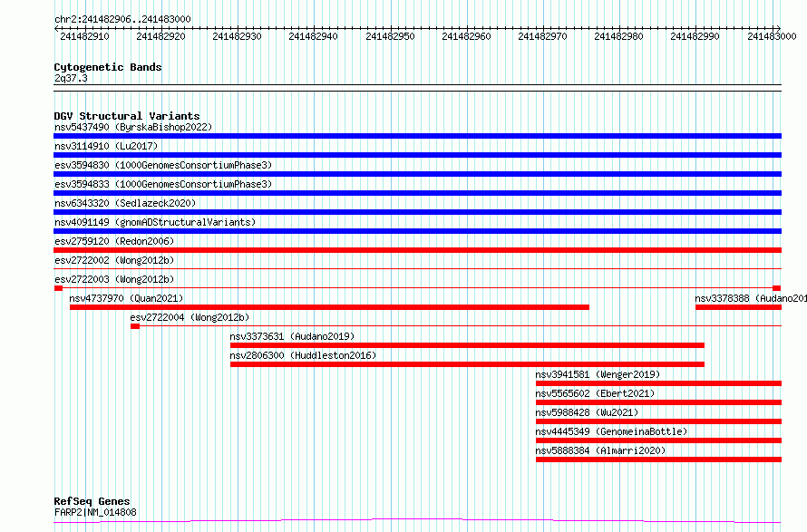Click the small red block of esv2722004

135,326
